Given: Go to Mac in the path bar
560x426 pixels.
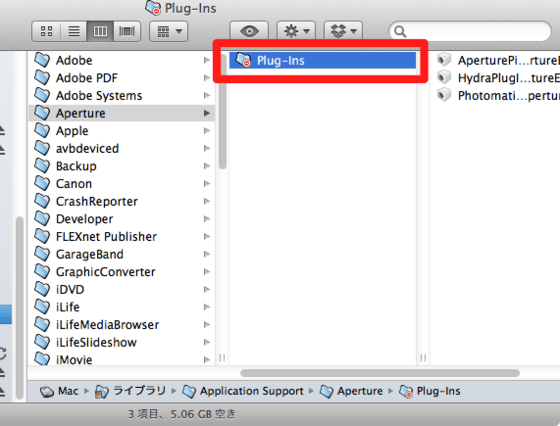Looking at the screenshot, I should point(59,391).
